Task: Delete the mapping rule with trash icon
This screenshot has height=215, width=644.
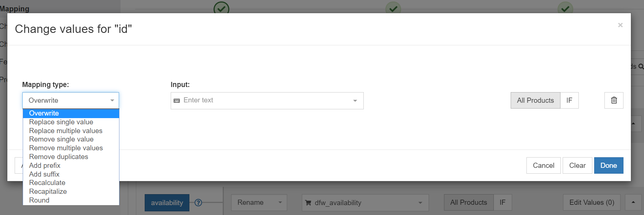Action: tap(614, 100)
